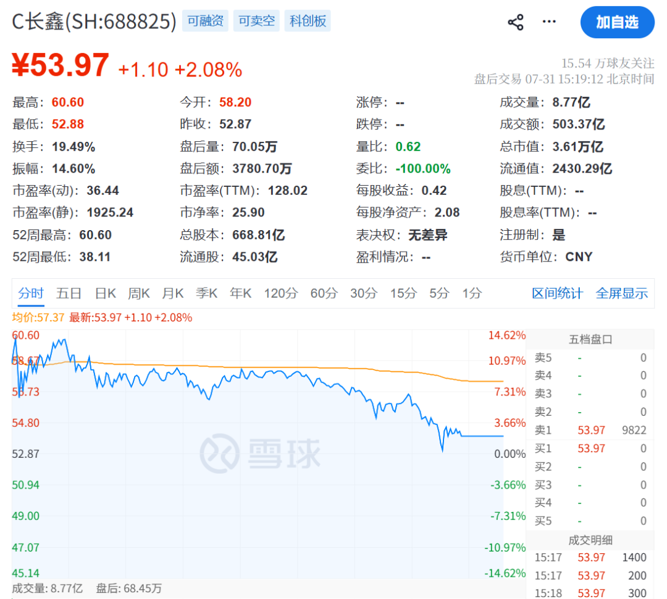Image resolution: width=667 pixels, height=599 pixels.
Task: Select the 季K tab
Action: pos(206,293)
